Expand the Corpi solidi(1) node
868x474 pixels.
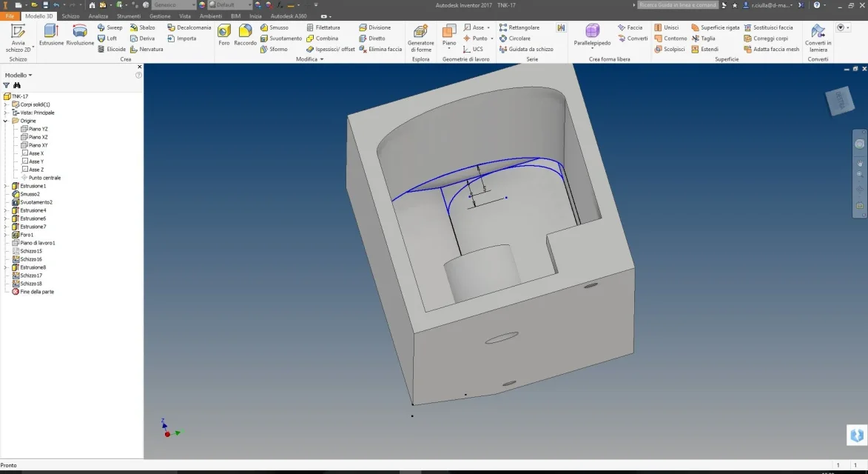[x=5, y=104]
